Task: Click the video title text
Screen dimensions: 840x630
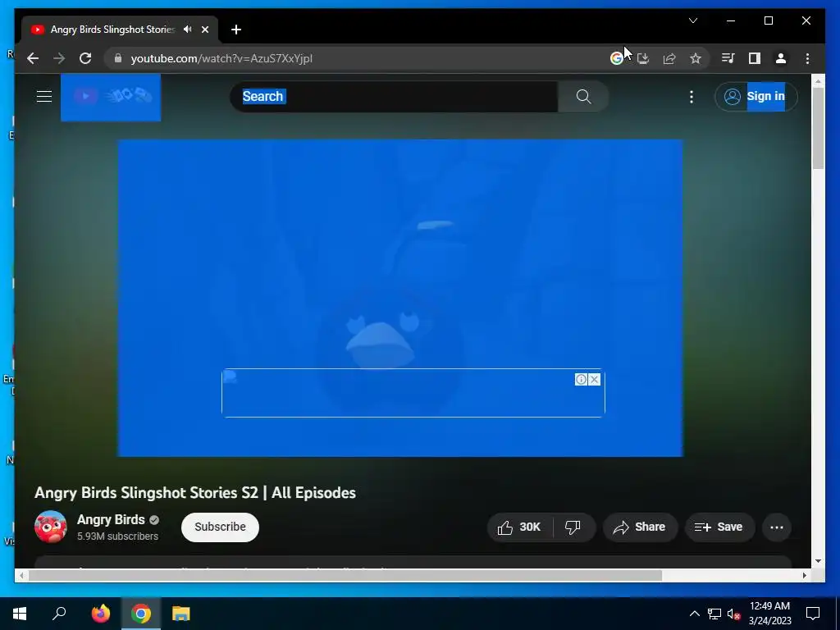Action: tap(195, 493)
